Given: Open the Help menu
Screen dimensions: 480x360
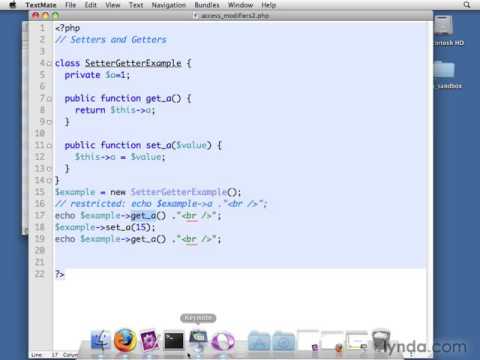Looking at the screenshot, I should click(x=269, y=5).
